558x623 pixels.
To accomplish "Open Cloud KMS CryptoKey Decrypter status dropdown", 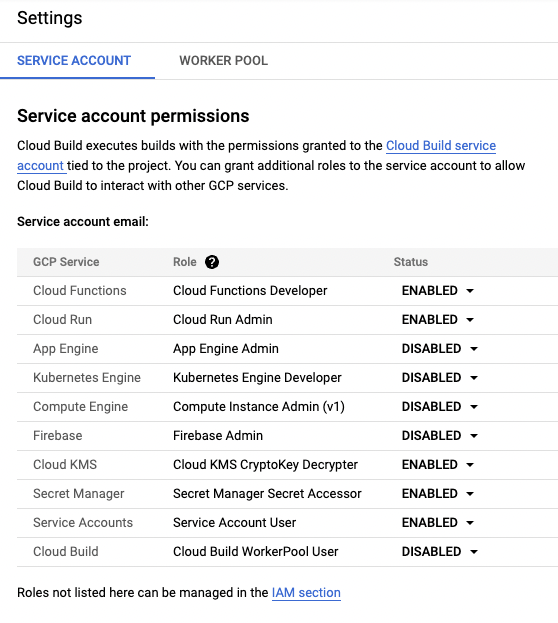I will pos(438,465).
